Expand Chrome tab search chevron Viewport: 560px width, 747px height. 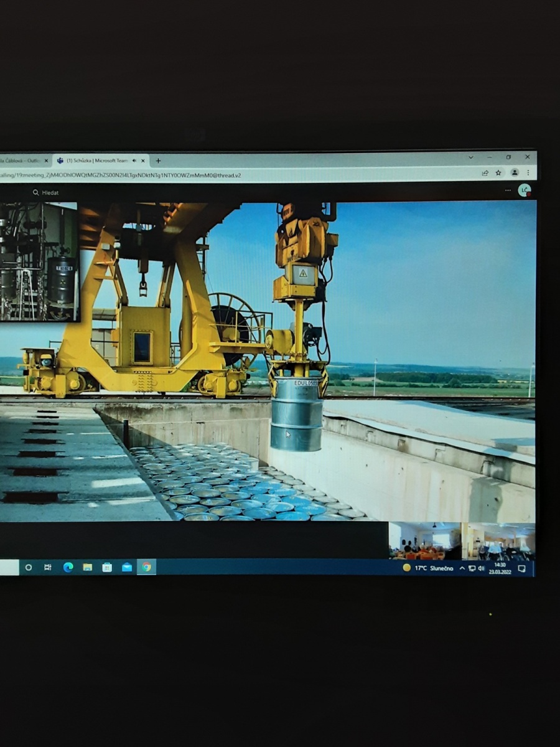(x=471, y=157)
